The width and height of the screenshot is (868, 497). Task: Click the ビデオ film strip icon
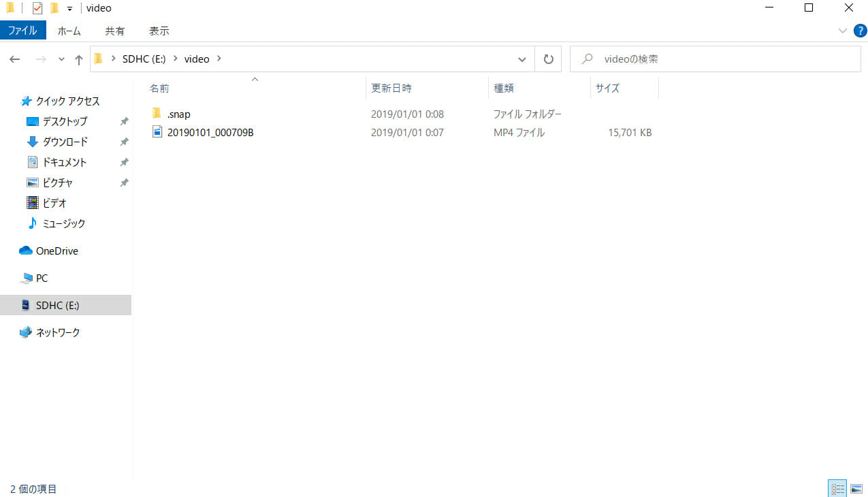point(32,203)
